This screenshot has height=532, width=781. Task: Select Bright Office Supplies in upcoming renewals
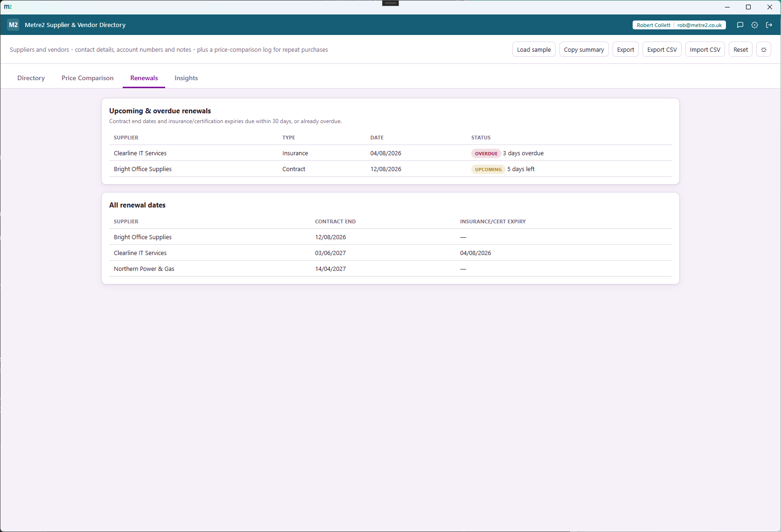point(143,169)
